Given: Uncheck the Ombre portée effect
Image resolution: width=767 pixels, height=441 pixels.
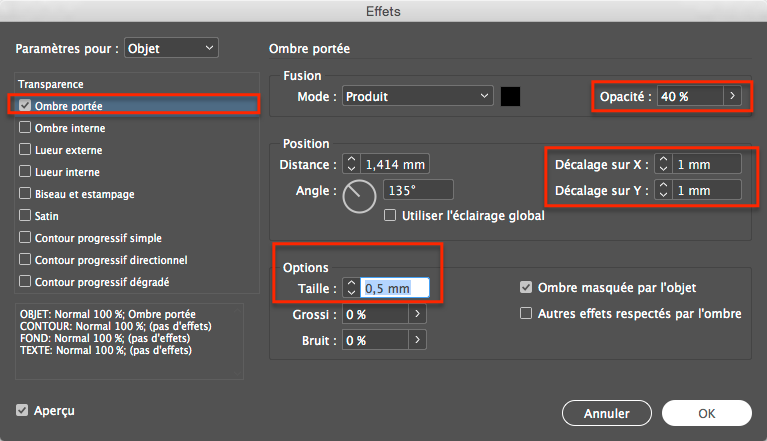Looking at the screenshot, I should [x=25, y=105].
